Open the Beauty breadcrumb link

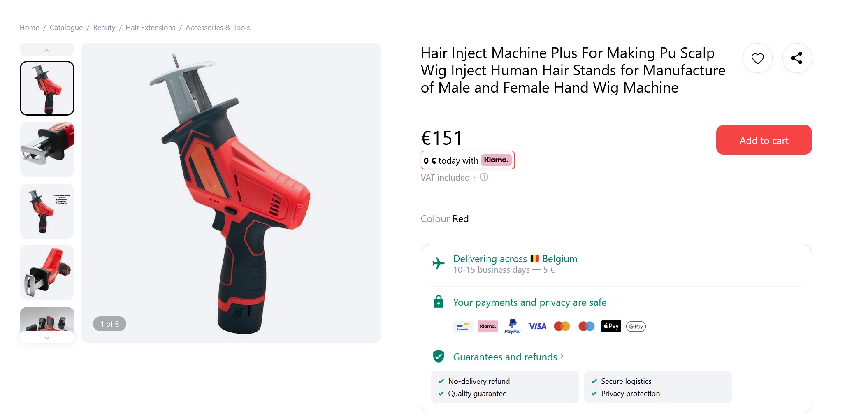tap(104, 28)
